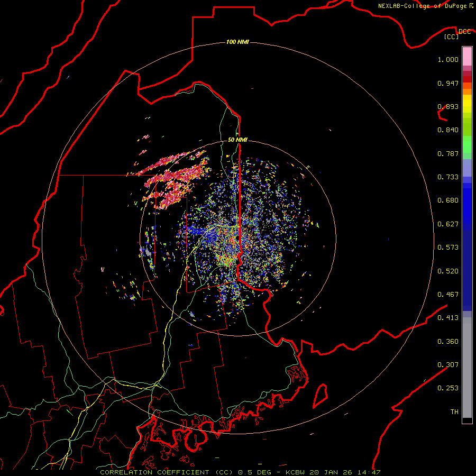Select the 0.840 legend value

448,130
